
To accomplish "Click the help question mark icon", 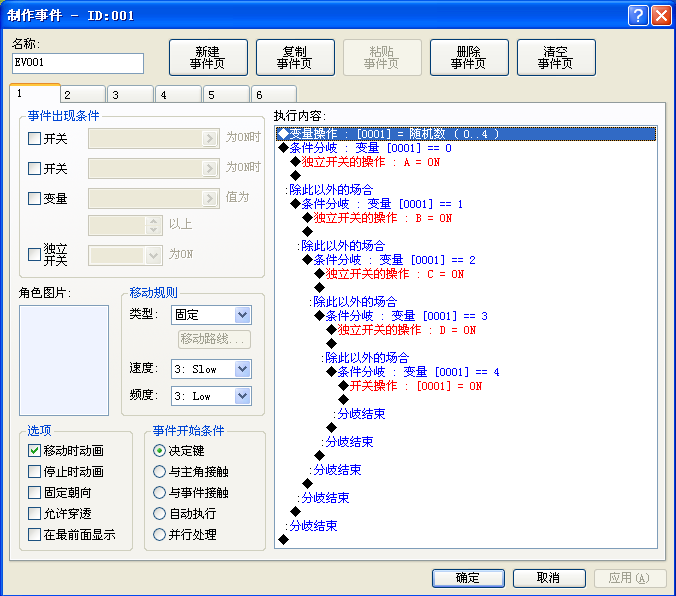I will coord(638,16).
